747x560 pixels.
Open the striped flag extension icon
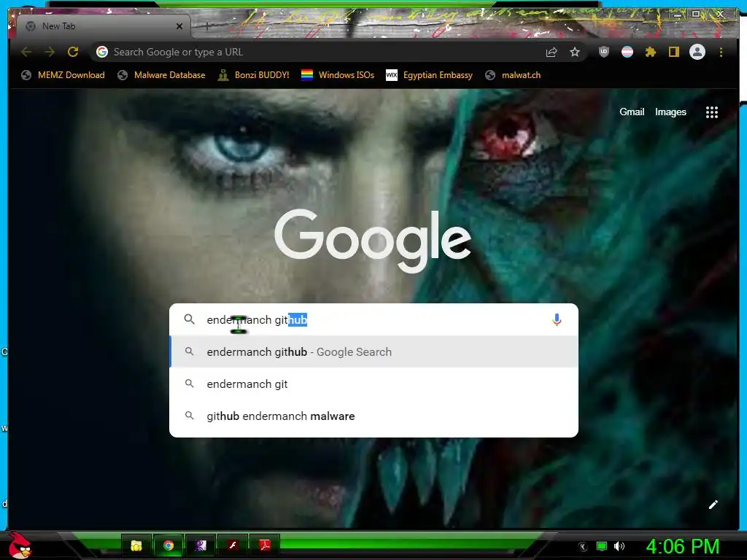627,52
